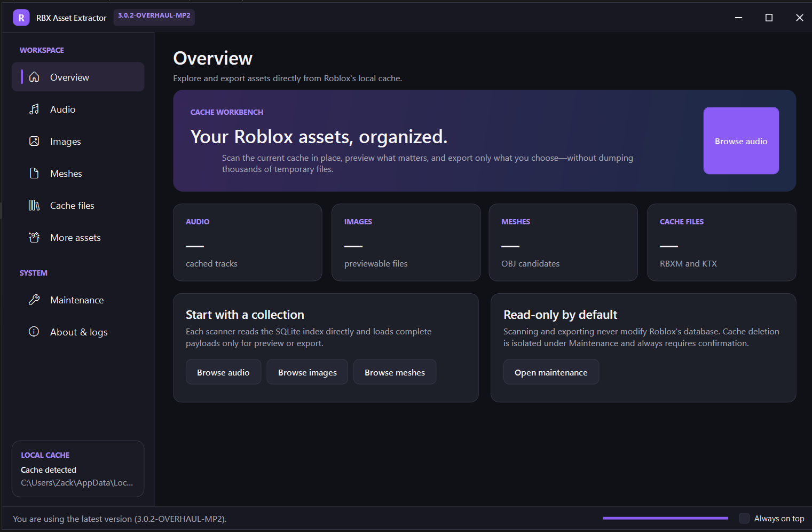Screen dimensions: 812x532
Task: Click the Overview page heading
Action: pyautogui.click(x=213, y=58)
